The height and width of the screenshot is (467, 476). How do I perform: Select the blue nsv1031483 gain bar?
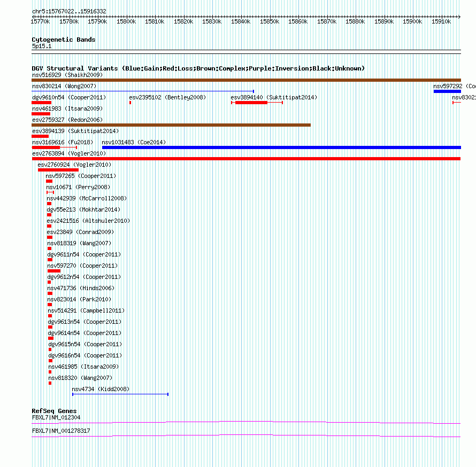point(281,147)
